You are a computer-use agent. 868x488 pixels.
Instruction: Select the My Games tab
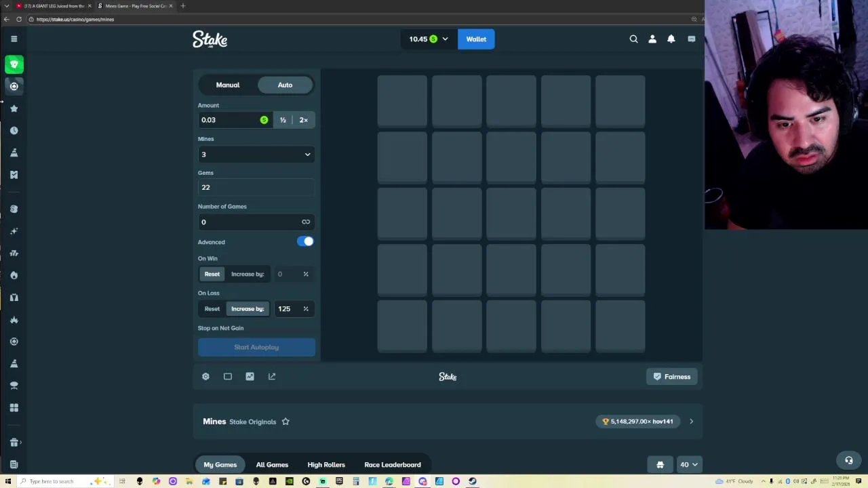(x=220, y=464)
